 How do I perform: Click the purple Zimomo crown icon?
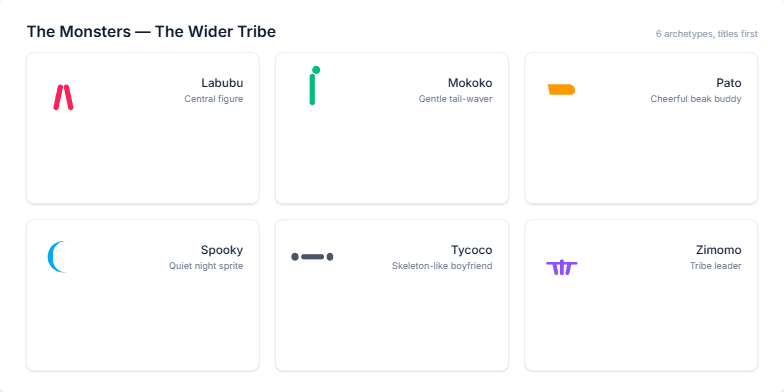pos(562,268)
